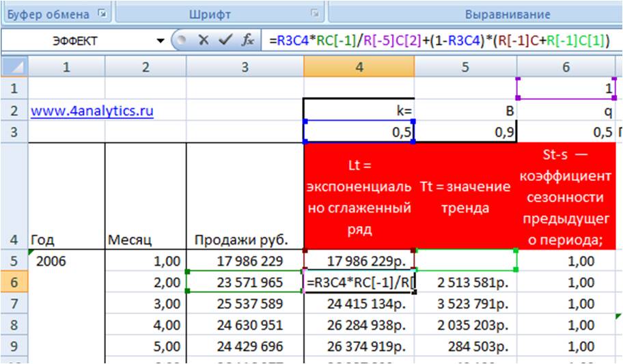Select row header 1

coord(14,88)
